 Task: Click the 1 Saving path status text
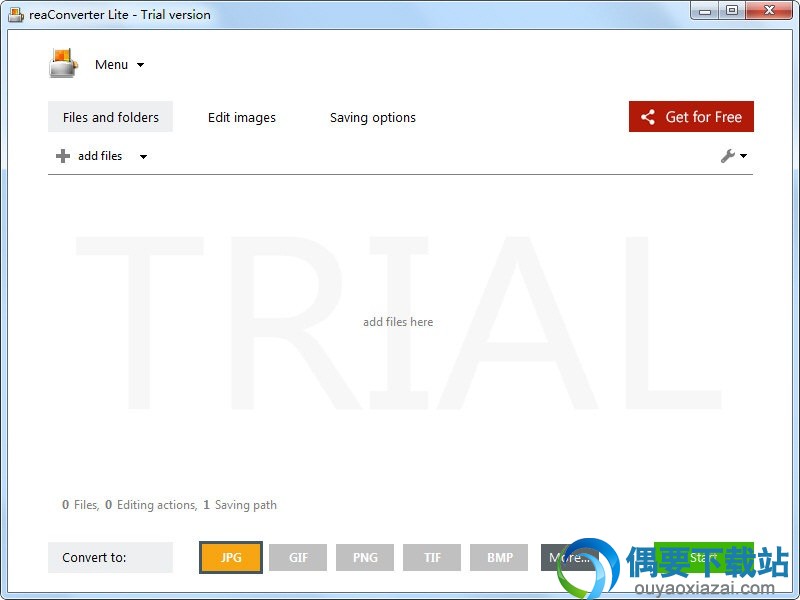pos(240,505)
